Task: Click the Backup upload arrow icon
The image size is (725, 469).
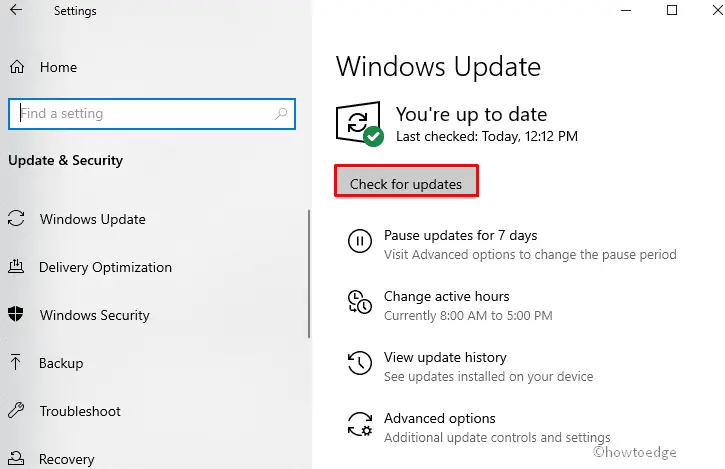Action: coord(17,363)
